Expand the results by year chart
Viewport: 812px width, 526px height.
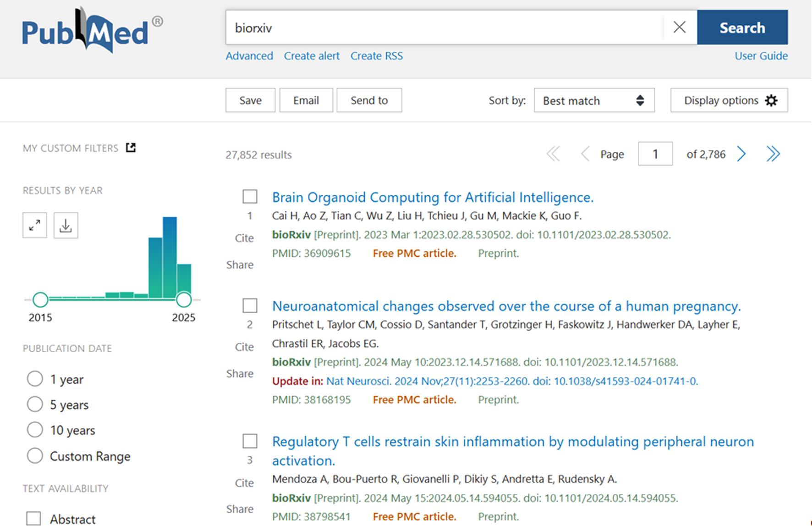pyautogui.click(x=35, y=225)
